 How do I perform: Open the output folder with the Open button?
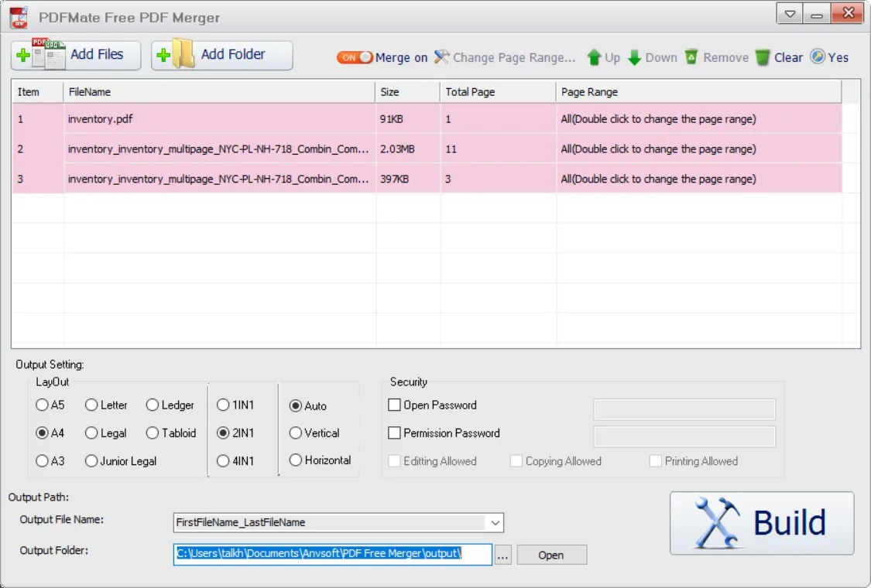pos(551,554)
